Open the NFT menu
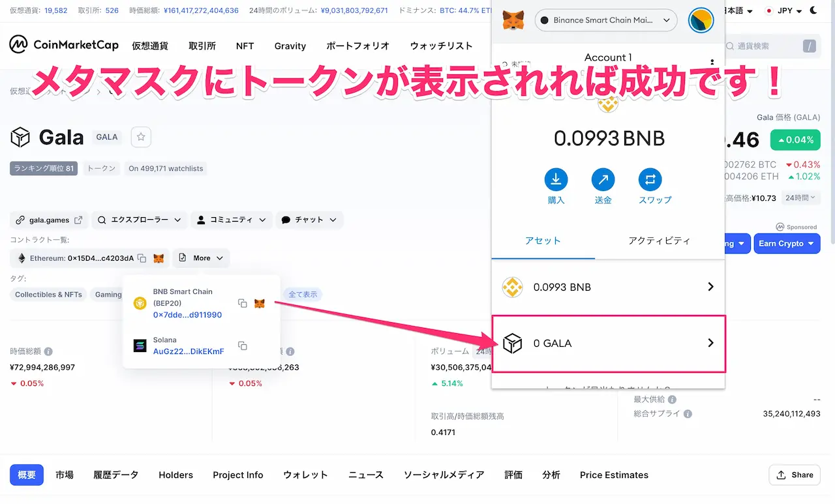 [x=245, y=46]
